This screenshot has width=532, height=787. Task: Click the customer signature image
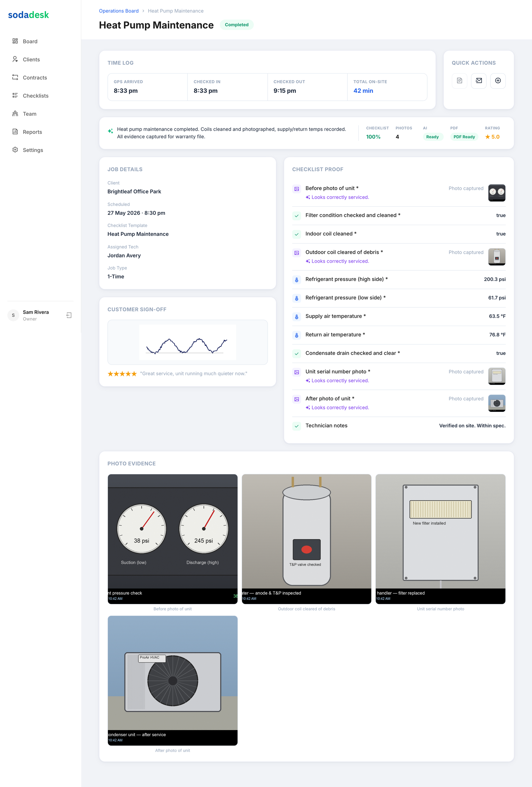point(188,342)
